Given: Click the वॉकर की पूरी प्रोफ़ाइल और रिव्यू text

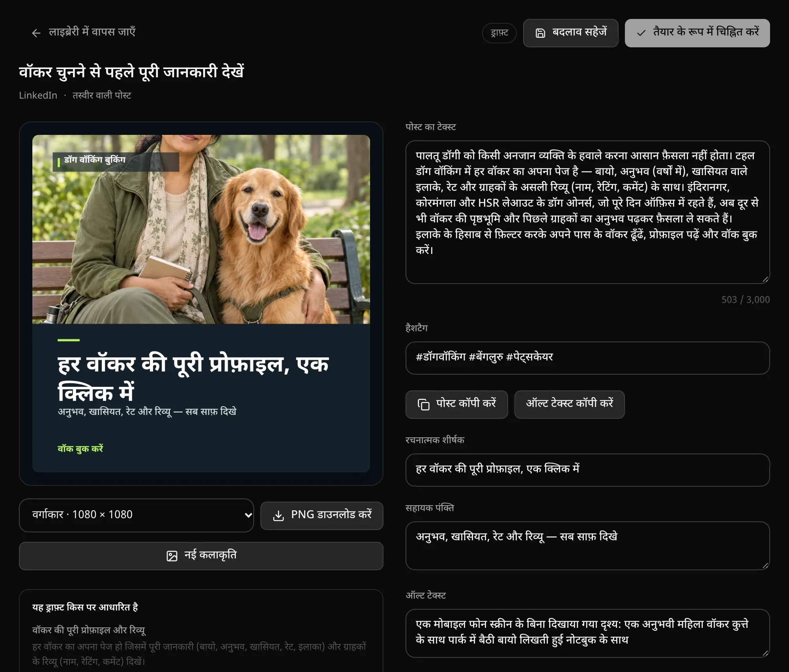Looking at the screenshot, I should click(x=89, y=630).
